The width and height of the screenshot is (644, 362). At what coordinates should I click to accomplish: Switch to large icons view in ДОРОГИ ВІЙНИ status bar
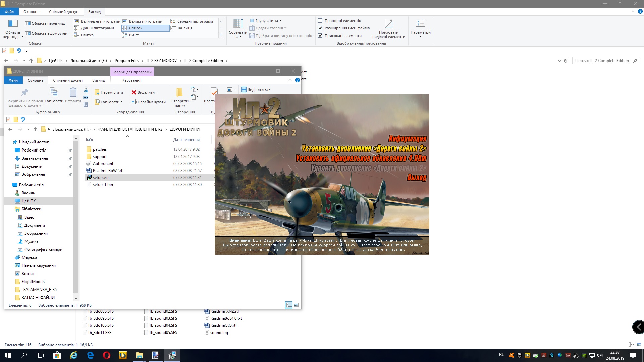(296, 305)
